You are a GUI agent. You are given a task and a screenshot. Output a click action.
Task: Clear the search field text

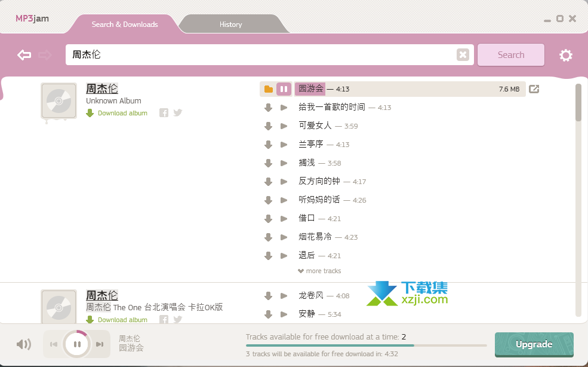463,55
